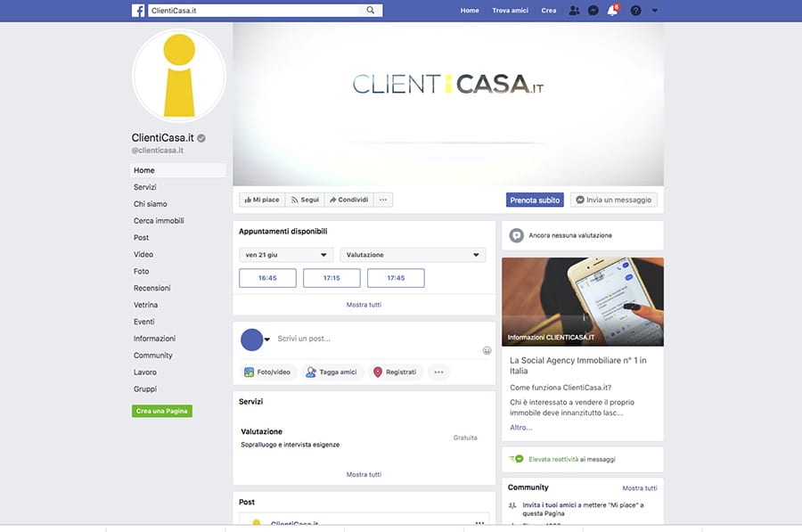The width and height of the screenshot is (802, 532).
Task: Open the ven 21 giu date dropdown
Action: tap(286, 255)
